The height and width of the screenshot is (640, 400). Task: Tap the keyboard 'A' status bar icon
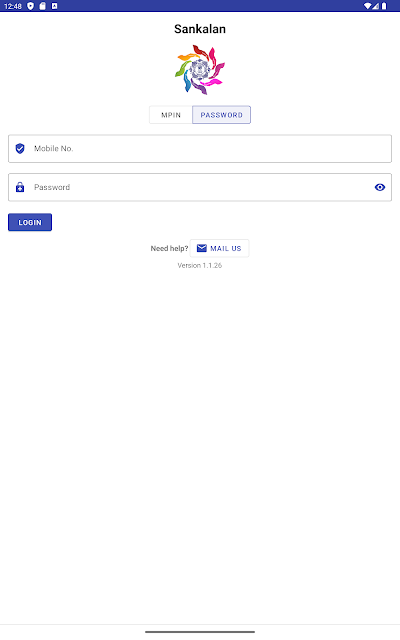click(x=54, y=6)
